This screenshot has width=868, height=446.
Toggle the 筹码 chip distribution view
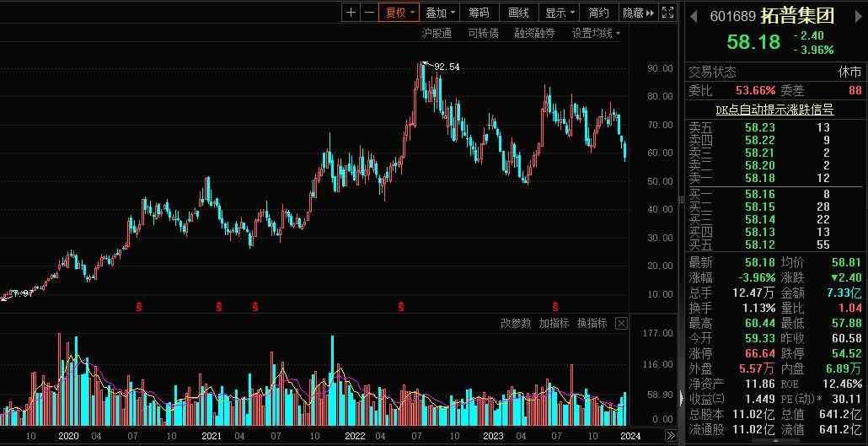pyautogui.click(x=479, y=13)
